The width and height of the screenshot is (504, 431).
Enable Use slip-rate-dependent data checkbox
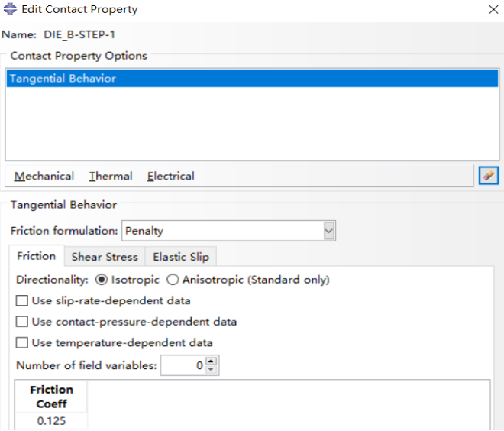(x=22, y=301)
